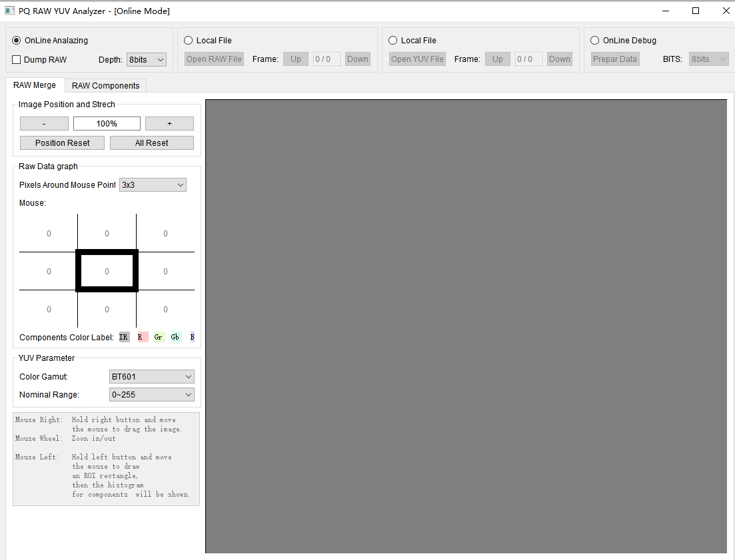Select the RAW Merge tab
The width and height of the screenshot is (735, 560).
(x=35, y=85)
